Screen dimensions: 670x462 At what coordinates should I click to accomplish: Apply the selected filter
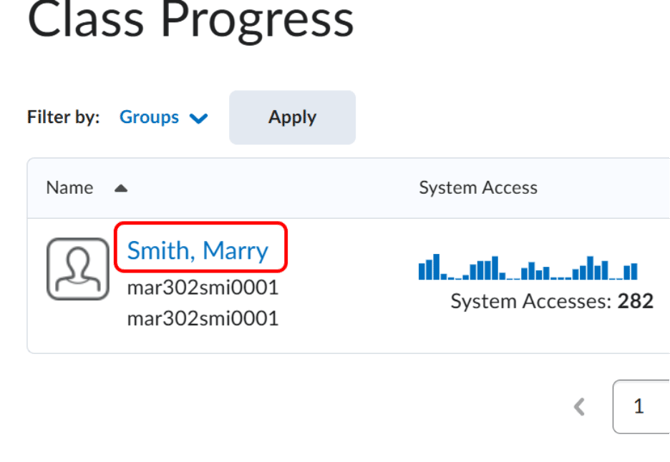click(x=292, y=117)
